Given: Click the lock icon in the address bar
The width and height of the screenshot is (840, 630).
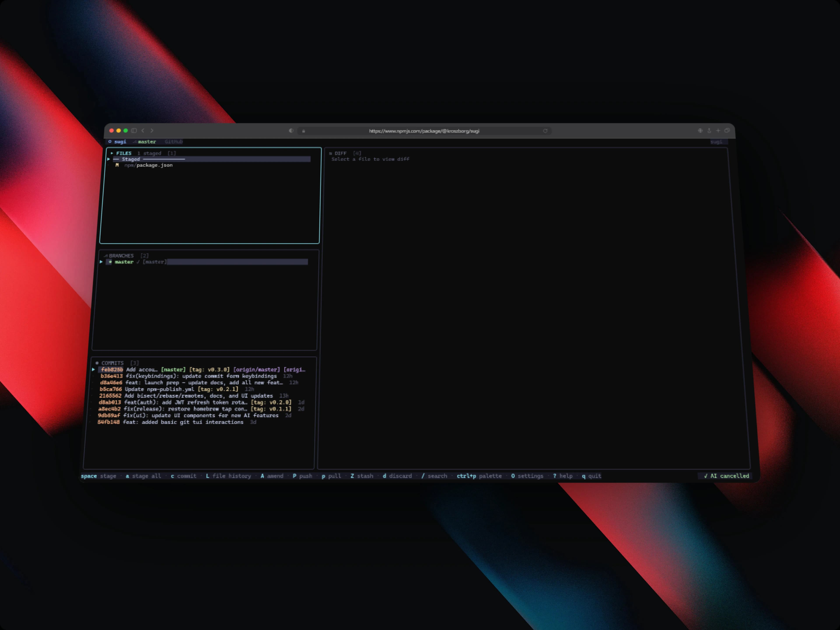Looking at the screenshot, I should click(x=303, y=131).
